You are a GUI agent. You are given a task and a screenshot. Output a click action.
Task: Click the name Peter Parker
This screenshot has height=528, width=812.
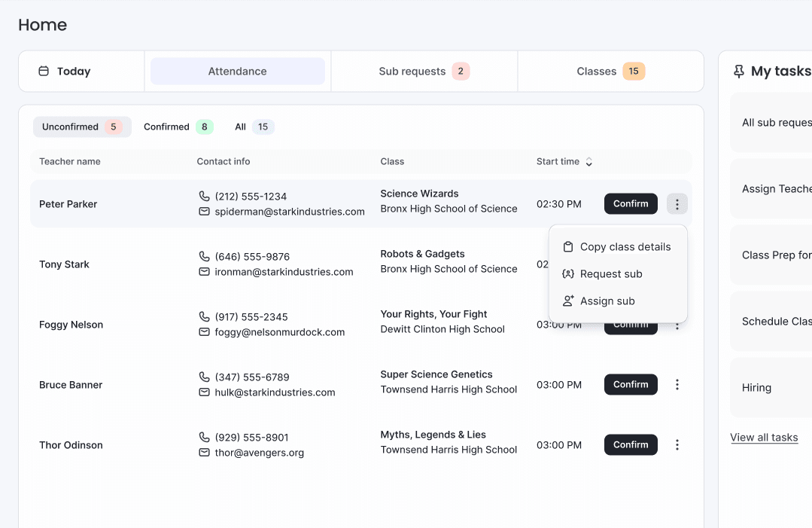click(x=68, y=204)
